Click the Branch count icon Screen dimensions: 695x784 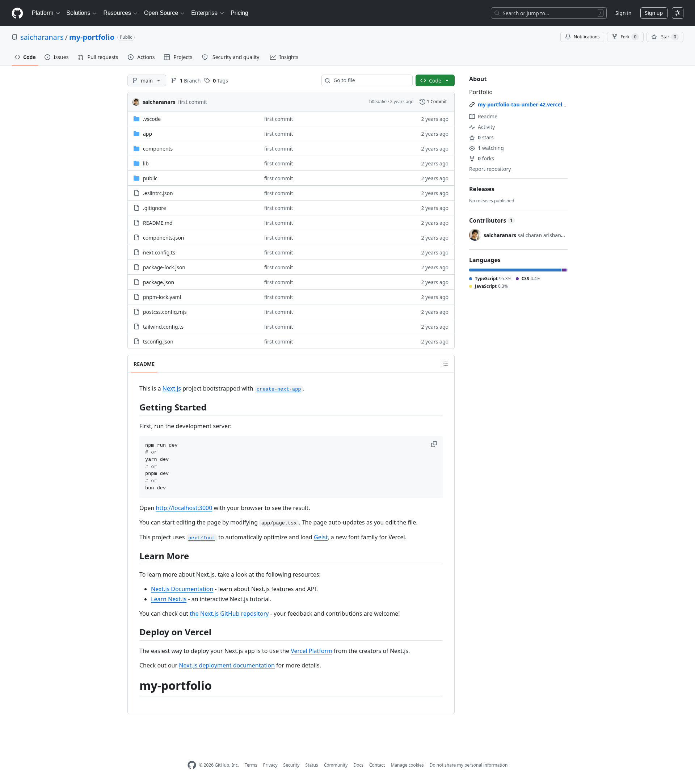[174, 81]
